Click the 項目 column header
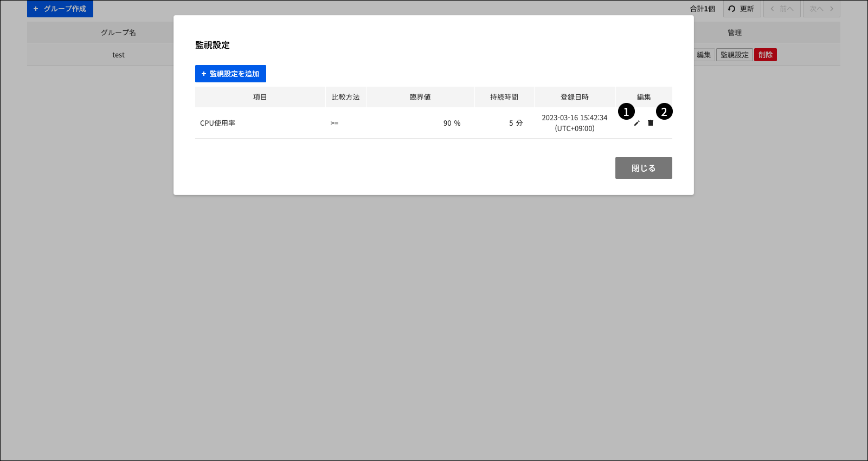The width and height of the screenshot is (868, 461). 260,97
